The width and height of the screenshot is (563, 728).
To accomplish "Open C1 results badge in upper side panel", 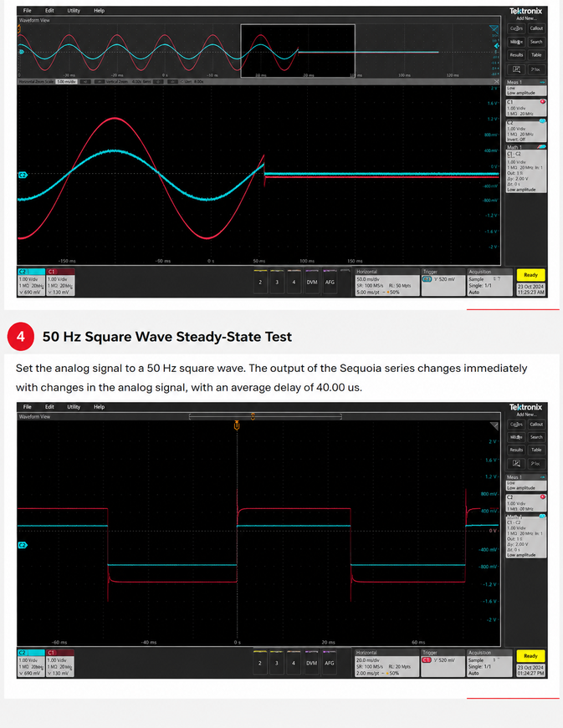I will [526, 108].
